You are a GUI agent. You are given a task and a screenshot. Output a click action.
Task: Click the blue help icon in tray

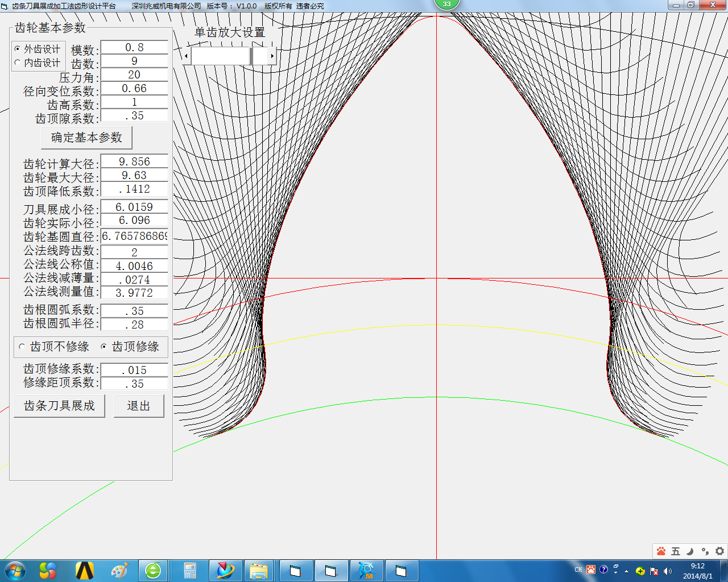(x=603, y=569)
